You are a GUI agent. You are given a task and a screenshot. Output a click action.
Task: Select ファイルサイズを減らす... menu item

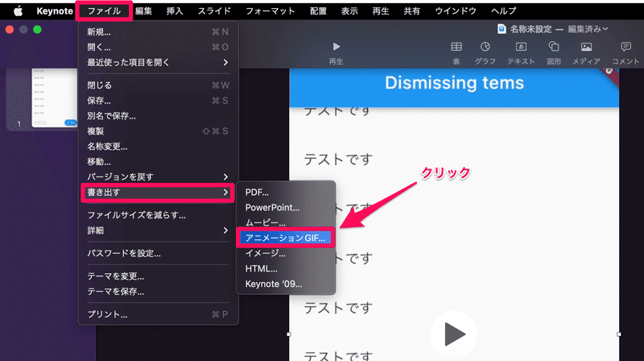[158, 215]
